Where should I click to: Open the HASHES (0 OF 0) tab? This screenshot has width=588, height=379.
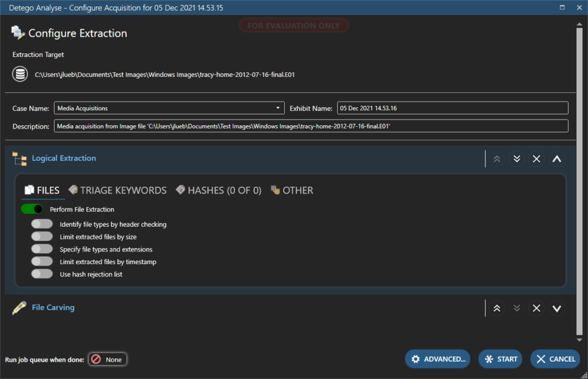pos(219,190)
